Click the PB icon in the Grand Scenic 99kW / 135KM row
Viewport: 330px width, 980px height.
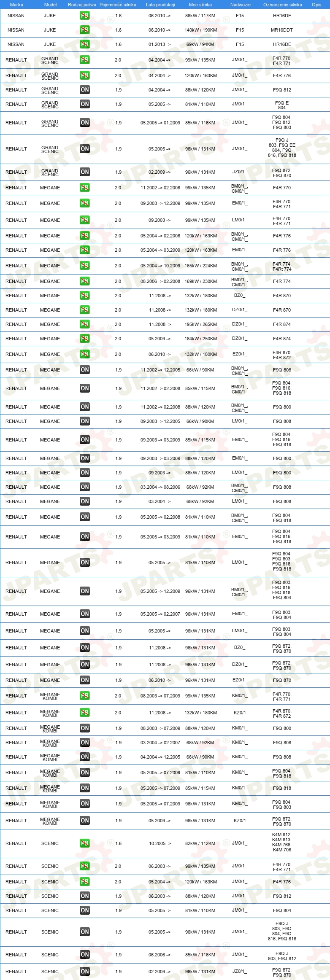pyautogui.click(x=85, y=60)
